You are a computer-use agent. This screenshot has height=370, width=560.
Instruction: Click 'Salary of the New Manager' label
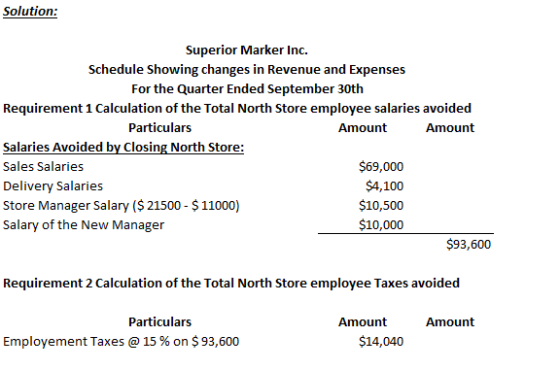[84, 225]
